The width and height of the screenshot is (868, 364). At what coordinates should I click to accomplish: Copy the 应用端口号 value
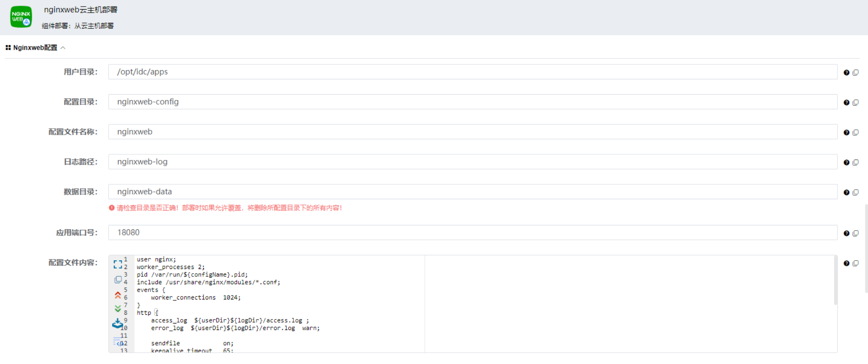(x=855, y=233)
